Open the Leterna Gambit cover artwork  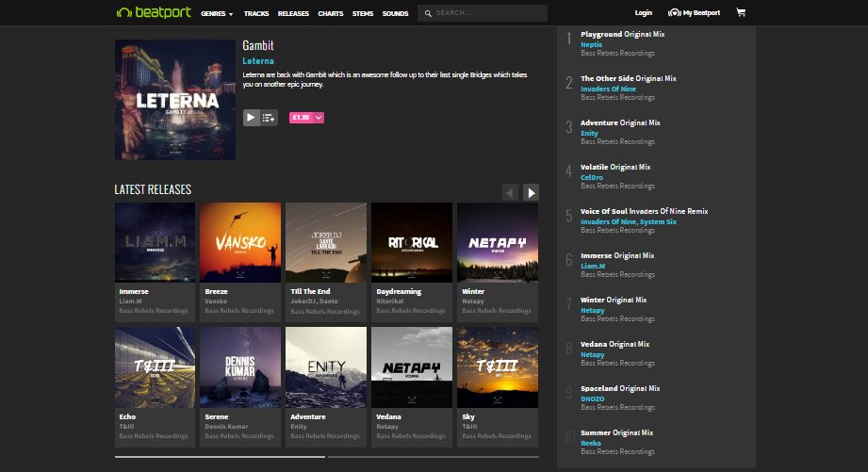click(175, 100)
